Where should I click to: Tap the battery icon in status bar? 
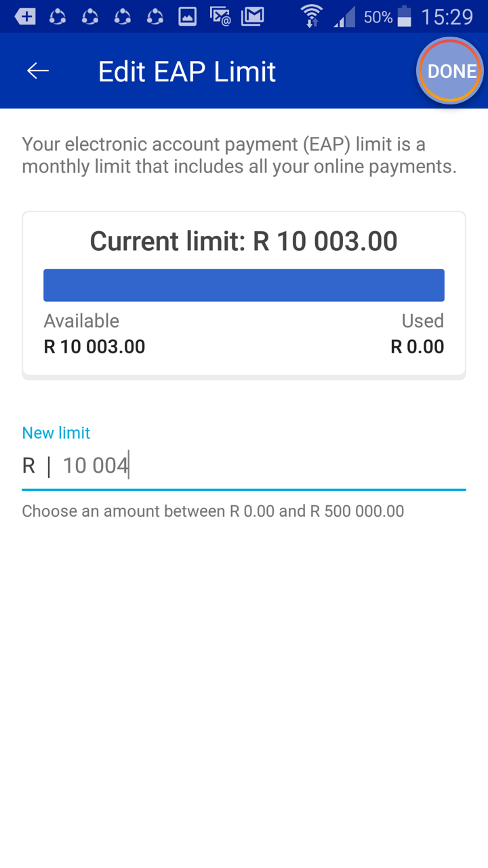pos(405,16)
